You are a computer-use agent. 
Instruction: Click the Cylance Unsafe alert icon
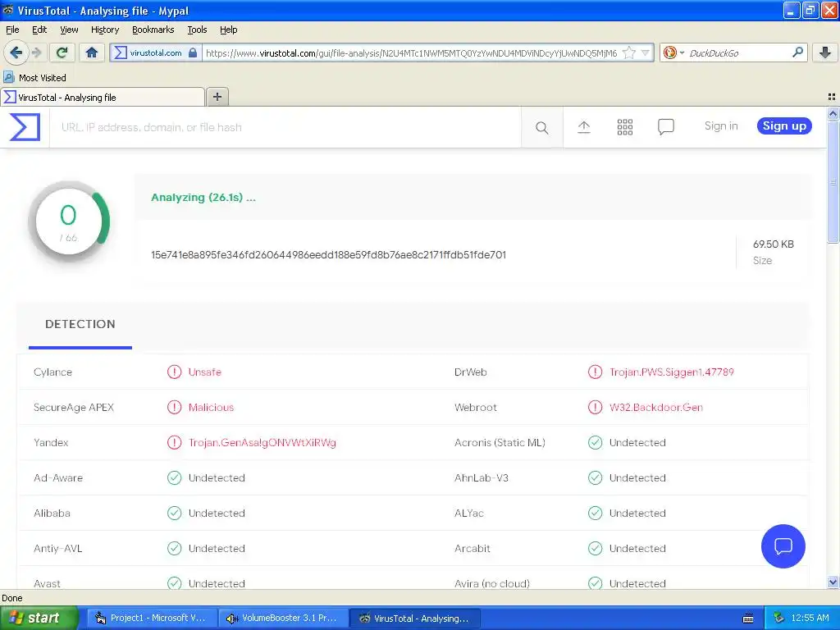click(174, 372)
